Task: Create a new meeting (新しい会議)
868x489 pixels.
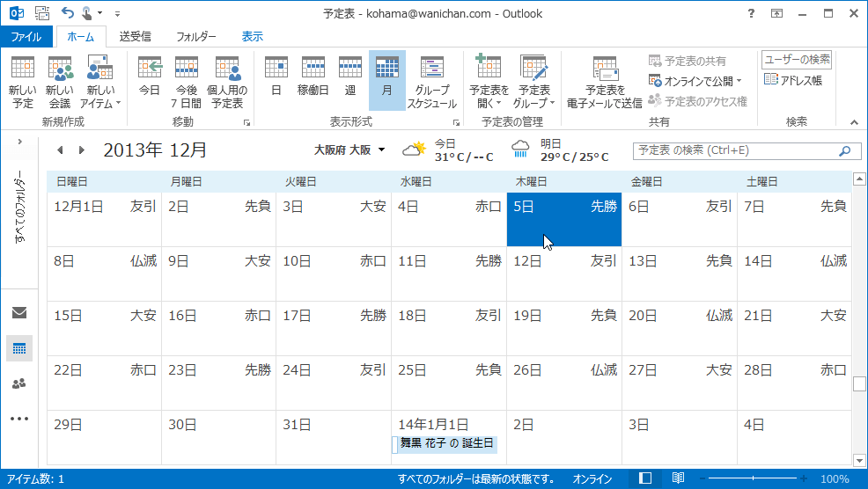Action: (x=60, y=82)
